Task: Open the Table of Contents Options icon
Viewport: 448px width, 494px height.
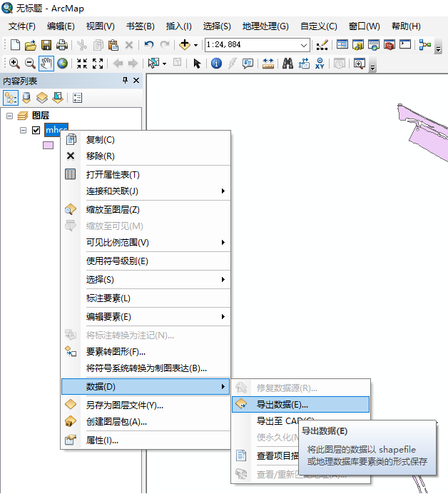Action: pos(77,98)
